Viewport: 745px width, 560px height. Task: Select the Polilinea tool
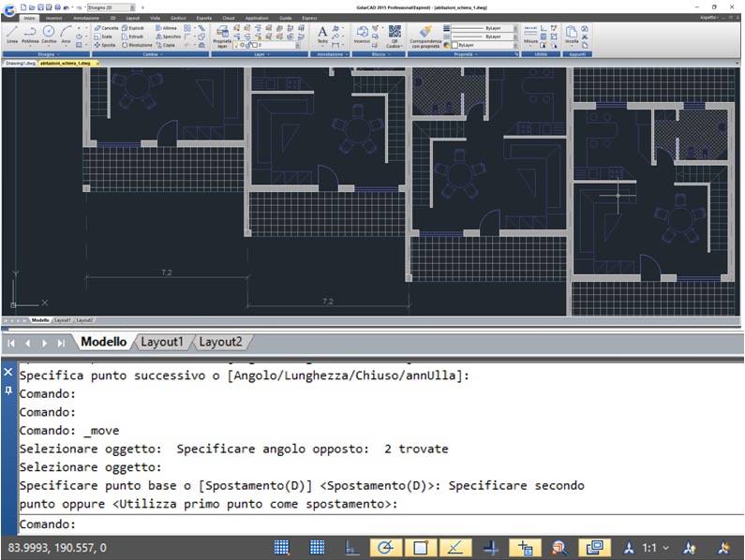(30, 35)
